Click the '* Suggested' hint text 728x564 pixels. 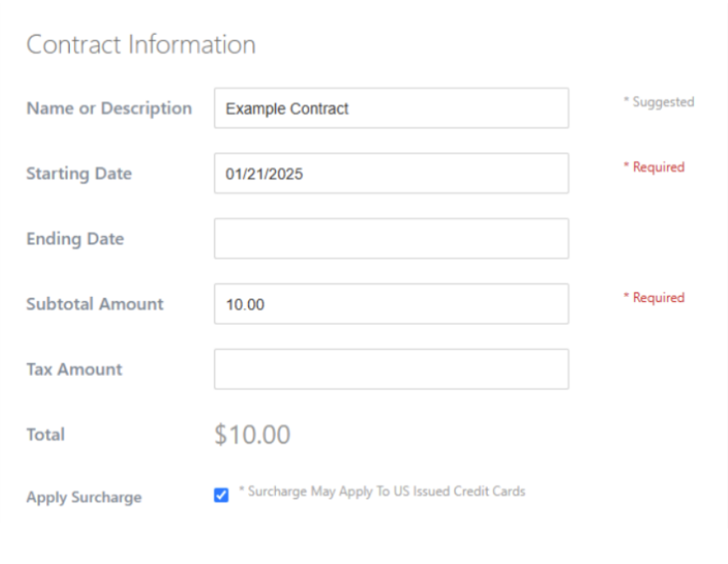pos(658,102)
